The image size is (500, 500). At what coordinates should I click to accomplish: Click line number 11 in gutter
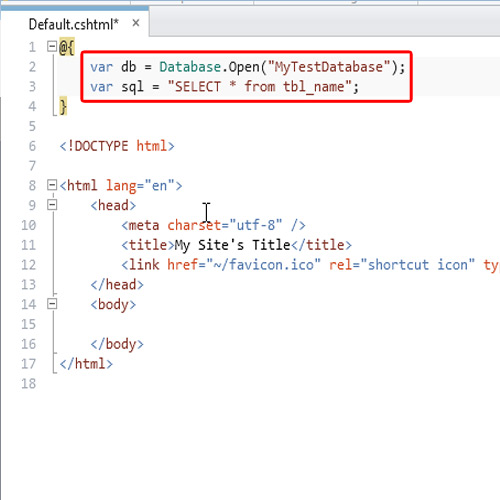click(x=28, y=245)
